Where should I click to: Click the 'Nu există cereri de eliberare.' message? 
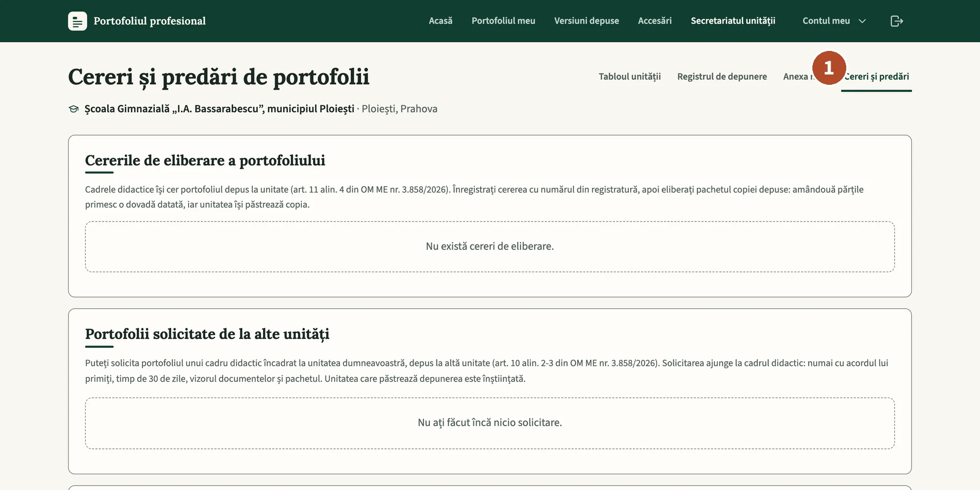pos(490,246)
